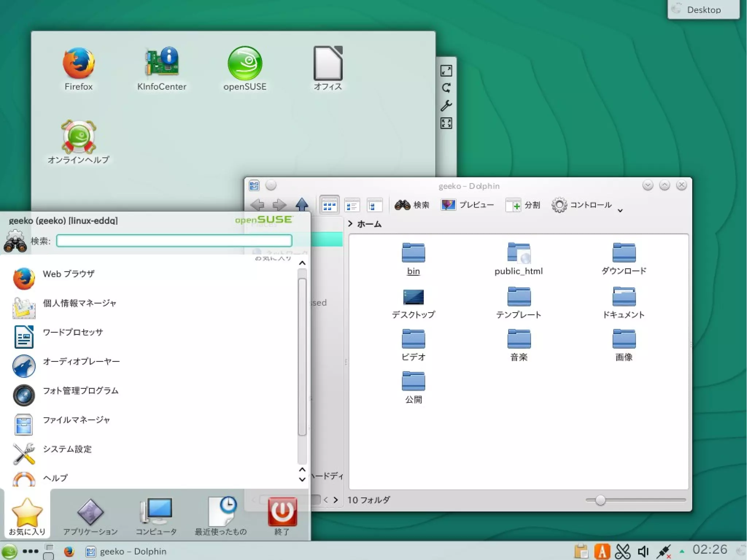Select the 画像 folder
The width and height of the screenshot is (747, 560).
[624, 345]
